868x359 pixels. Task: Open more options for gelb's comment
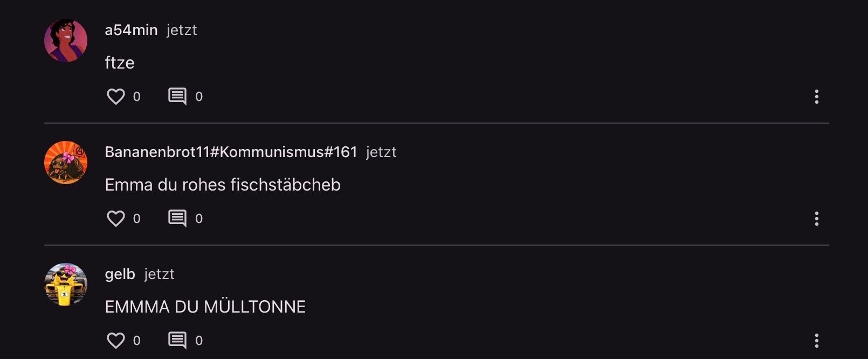[x=816, y=341]
